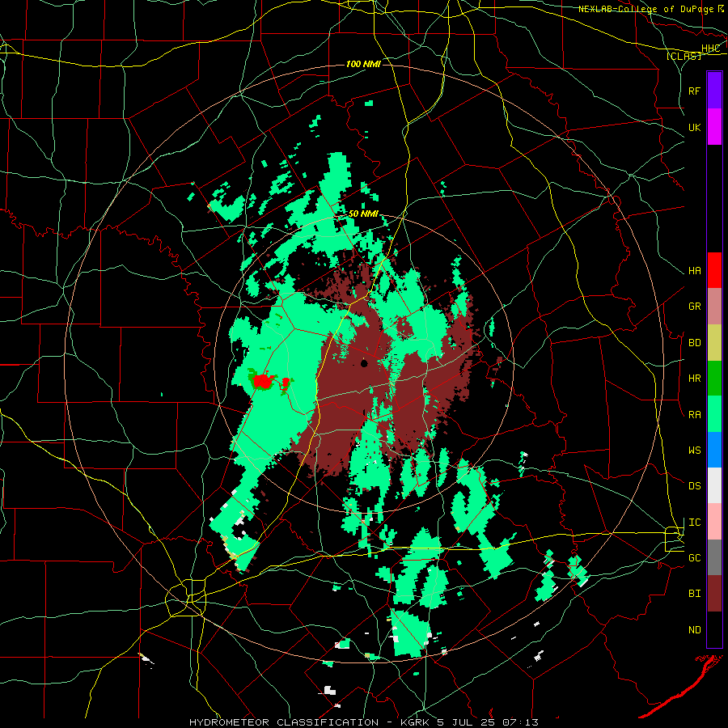Click the "[CLAS]" label

684,56
